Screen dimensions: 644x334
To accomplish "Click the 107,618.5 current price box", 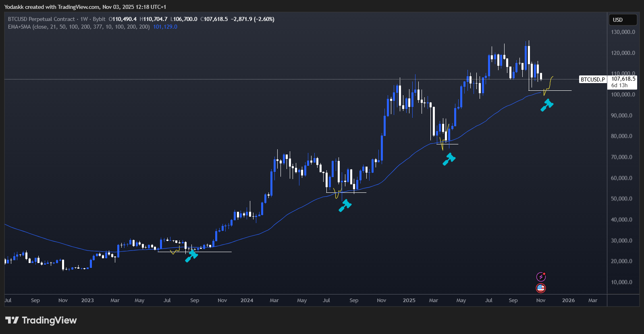I will click(x=623, y=79).
